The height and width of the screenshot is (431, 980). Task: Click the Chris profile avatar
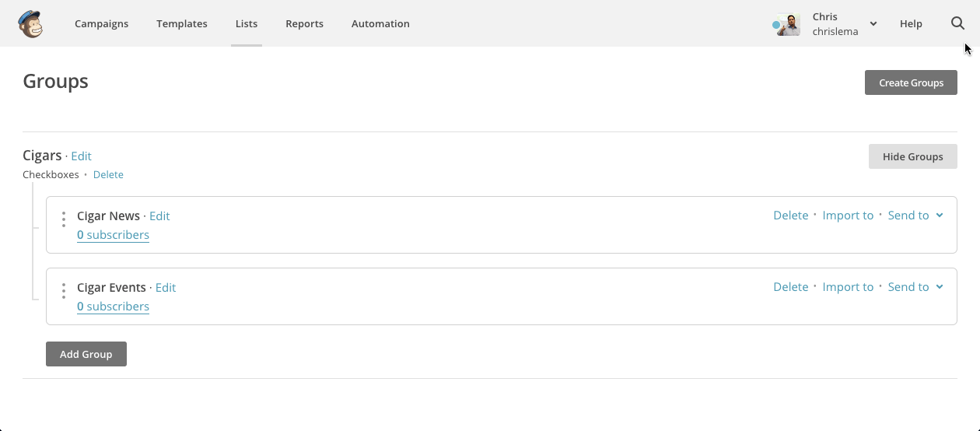(789, 24)
